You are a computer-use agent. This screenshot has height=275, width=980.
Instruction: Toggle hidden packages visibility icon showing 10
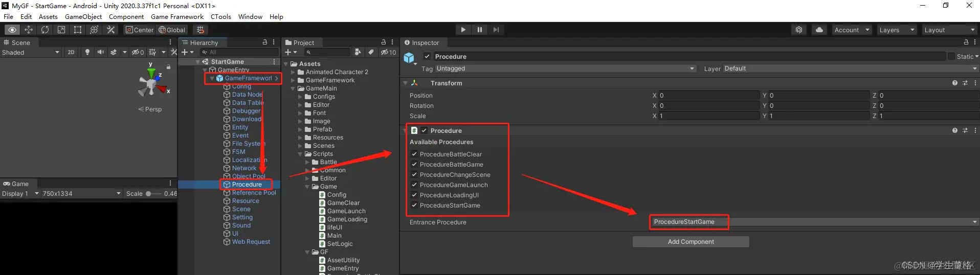click(388, 52)
